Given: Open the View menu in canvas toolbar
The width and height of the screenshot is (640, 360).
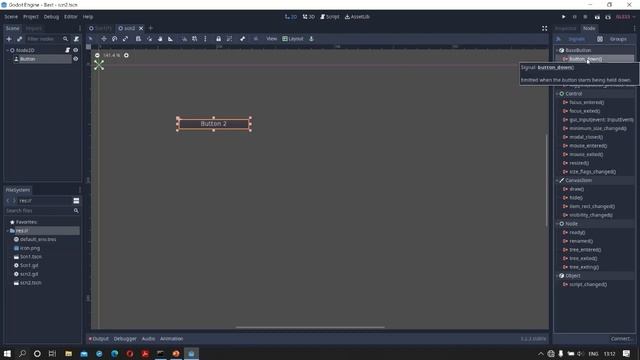Looking at the screenshot, I should 271,39.
